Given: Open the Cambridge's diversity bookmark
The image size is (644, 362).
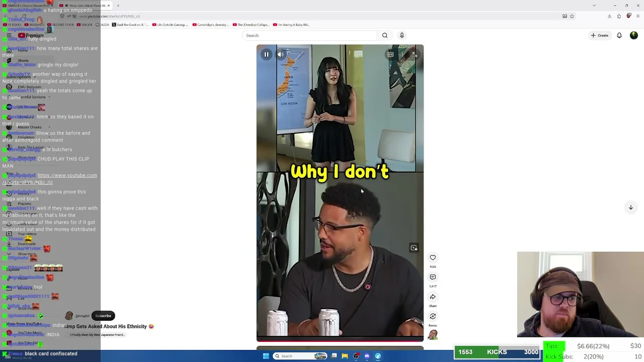Looking at the screenshot, I should point(210,25).
